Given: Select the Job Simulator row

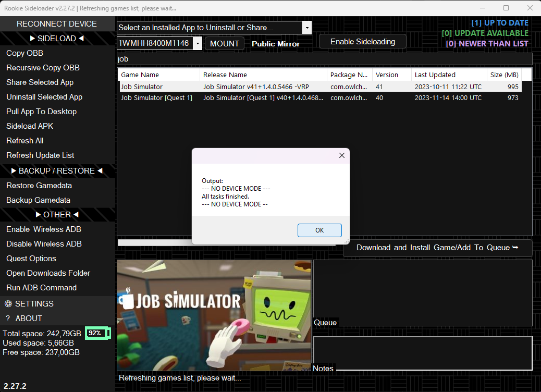Looking at the screenshot, I should (x=320, y=87).
